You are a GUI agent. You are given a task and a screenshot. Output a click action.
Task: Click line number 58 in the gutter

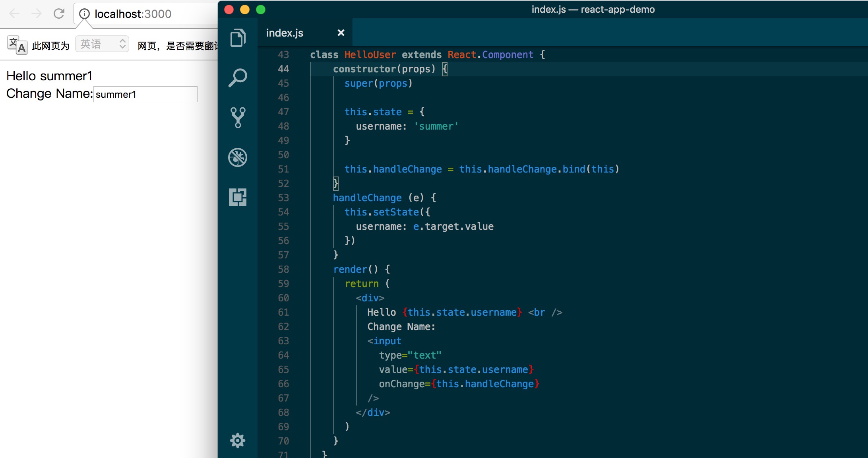(x=283, y=270)
